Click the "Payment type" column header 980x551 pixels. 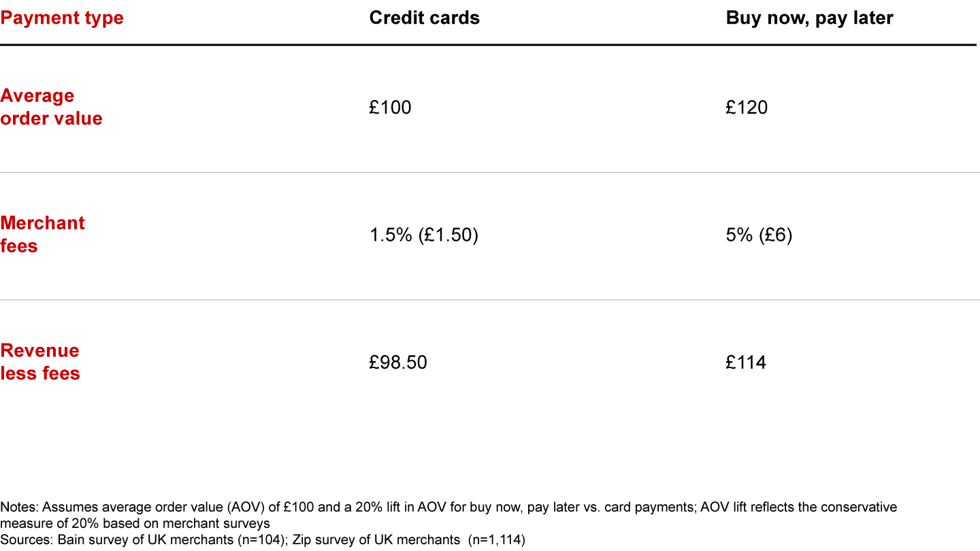click(x=62, y=18)
